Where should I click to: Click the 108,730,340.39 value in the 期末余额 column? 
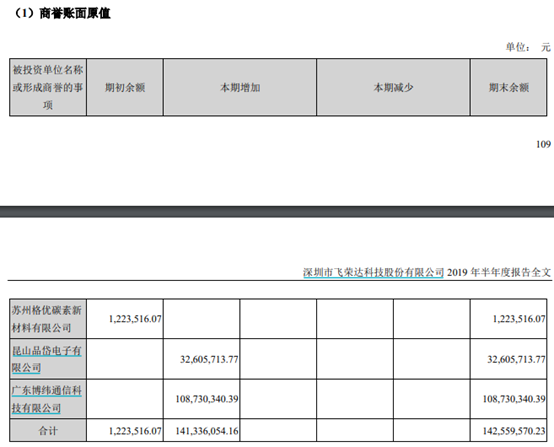click(514, 399)
